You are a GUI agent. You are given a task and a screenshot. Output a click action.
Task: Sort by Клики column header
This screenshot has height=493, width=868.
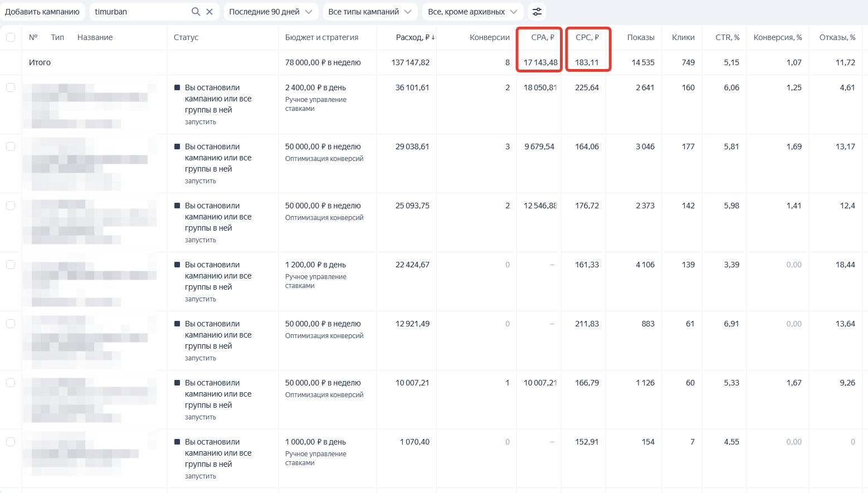[683, 37]
